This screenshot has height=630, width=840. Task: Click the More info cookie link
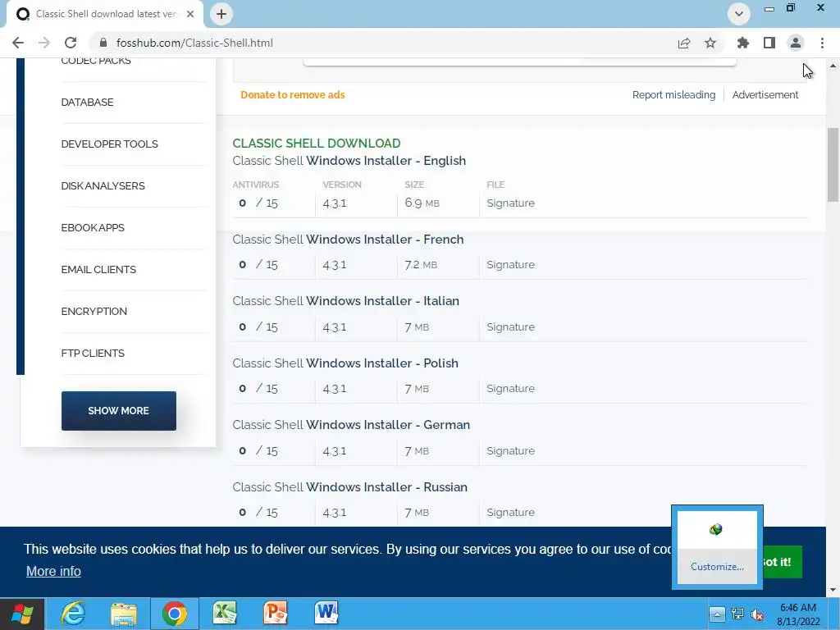click(53, 572)
